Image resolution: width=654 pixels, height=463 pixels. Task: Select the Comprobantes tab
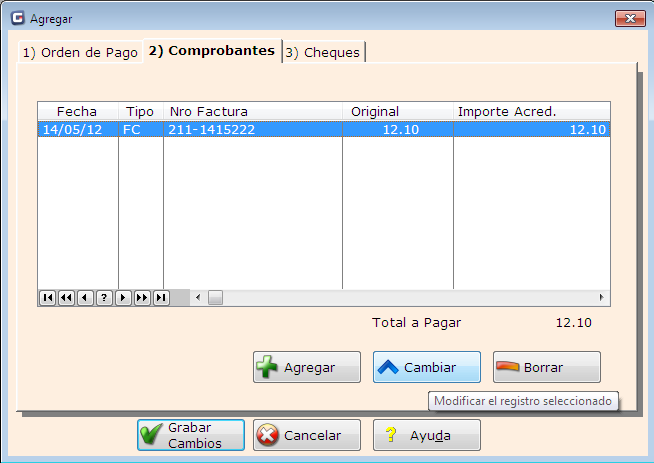point(211,51)
